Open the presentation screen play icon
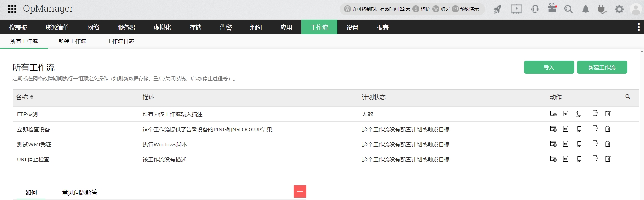This screenshot has width=644, height=200. [516, 9]
